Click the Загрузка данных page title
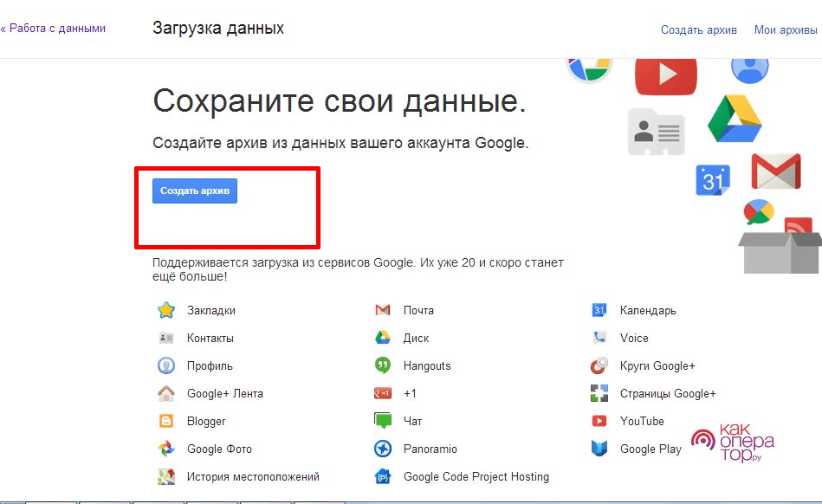This screenshot has height=504, width=822. [x=218, y=28]
